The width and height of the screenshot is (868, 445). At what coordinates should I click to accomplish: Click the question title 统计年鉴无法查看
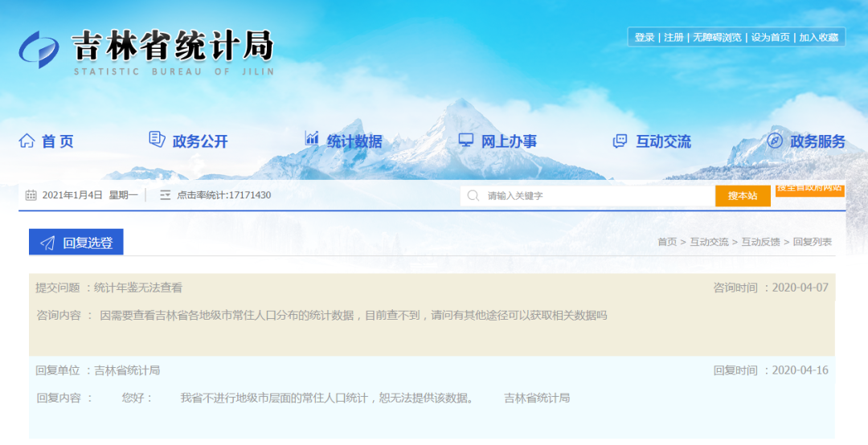coord(138,288)
